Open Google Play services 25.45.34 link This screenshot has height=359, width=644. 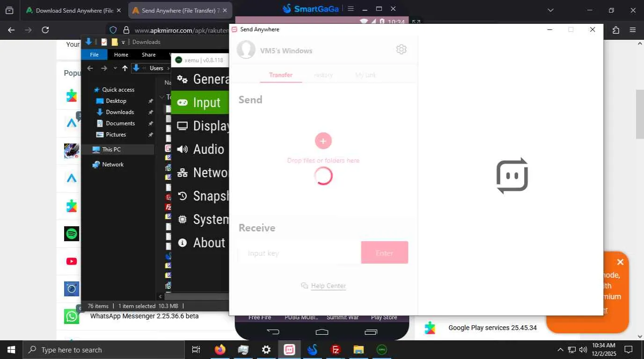(x=492, y=328)
